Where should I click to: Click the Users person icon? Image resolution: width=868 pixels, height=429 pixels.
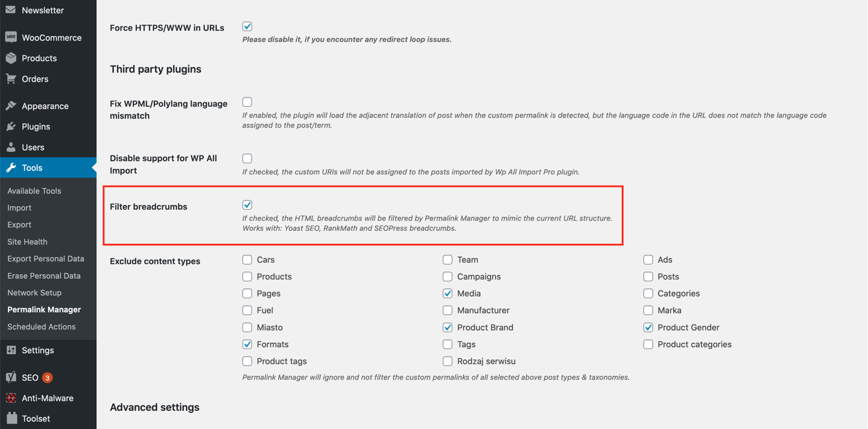(11, 147)
